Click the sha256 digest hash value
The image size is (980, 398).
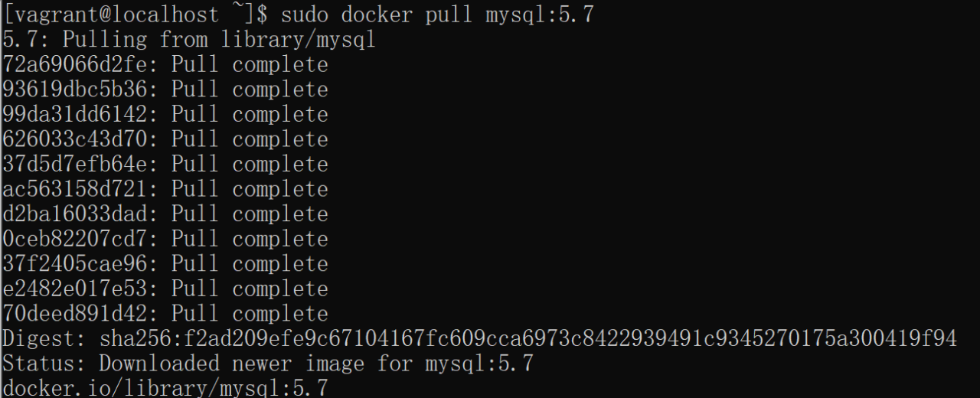pos(528,338)
